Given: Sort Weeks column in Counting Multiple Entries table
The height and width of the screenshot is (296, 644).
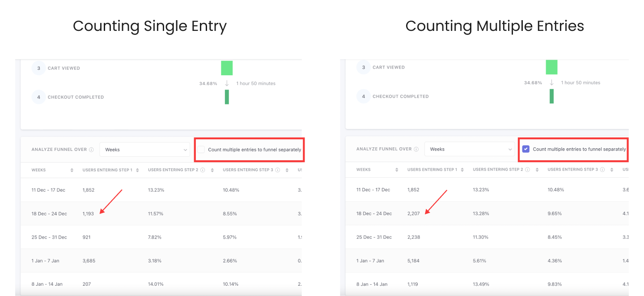Looking at the screenshot, I should pos(397,170).
